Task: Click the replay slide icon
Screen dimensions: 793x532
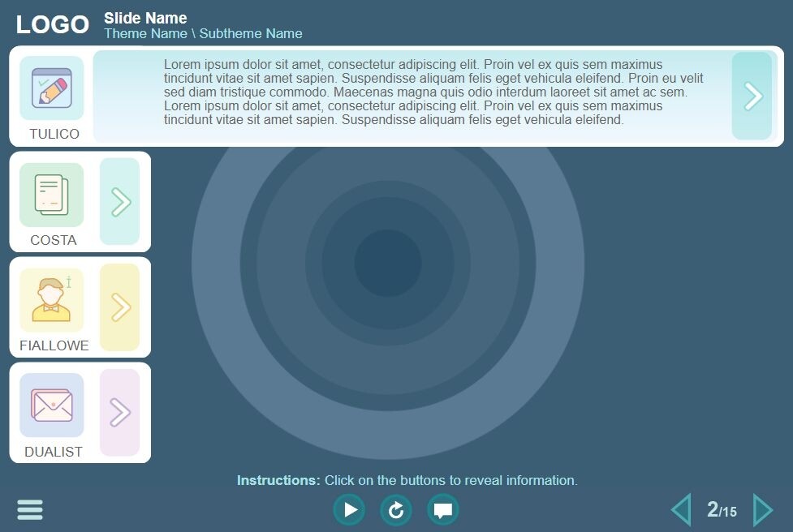Action: coord(396,510)
